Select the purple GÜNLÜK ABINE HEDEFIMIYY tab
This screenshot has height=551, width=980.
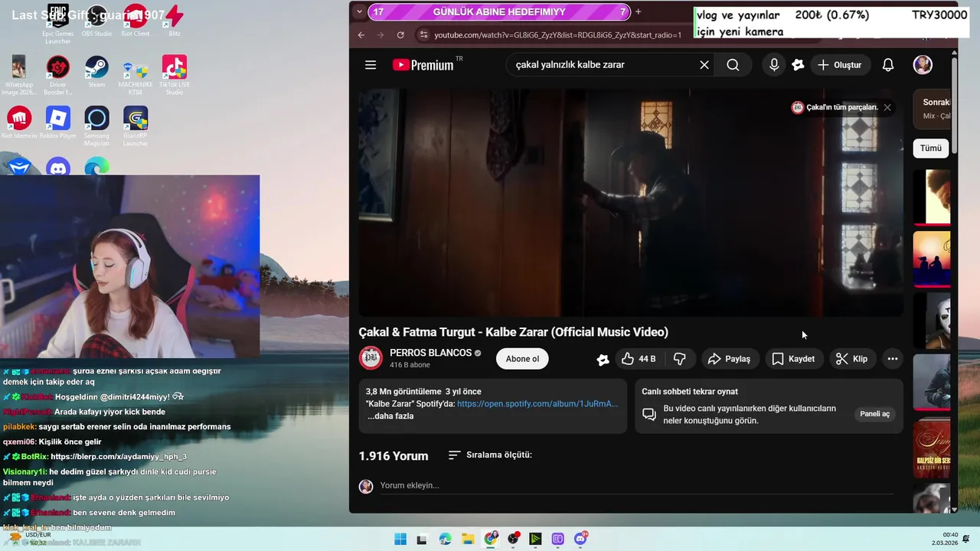point(498,11)
